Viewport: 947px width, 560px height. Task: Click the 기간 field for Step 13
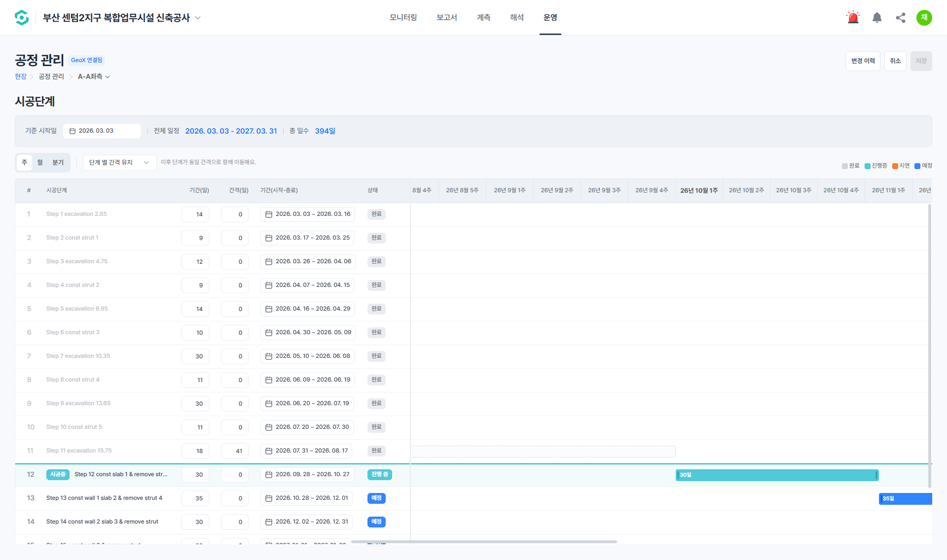coord(195,498)
